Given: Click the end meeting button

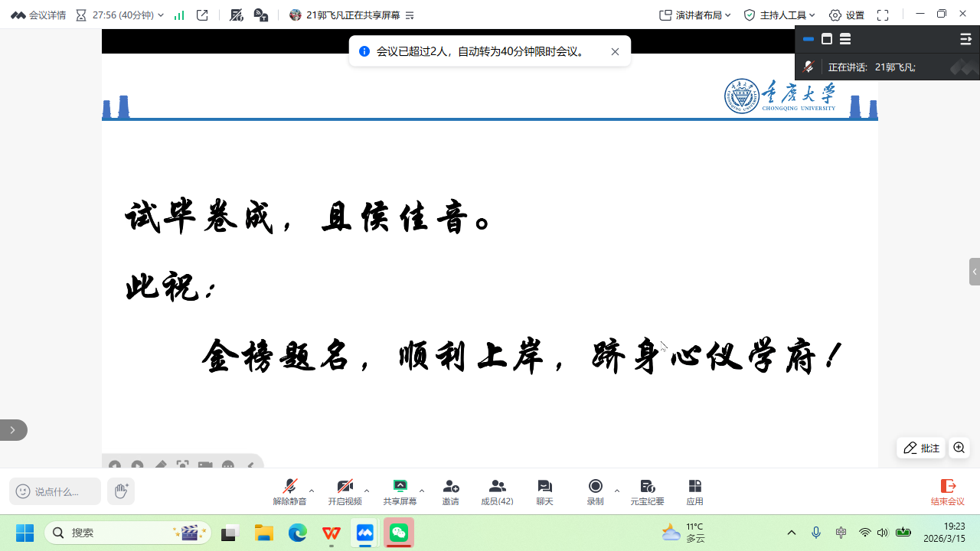Looking at the screenshot, I should [947, 491].
